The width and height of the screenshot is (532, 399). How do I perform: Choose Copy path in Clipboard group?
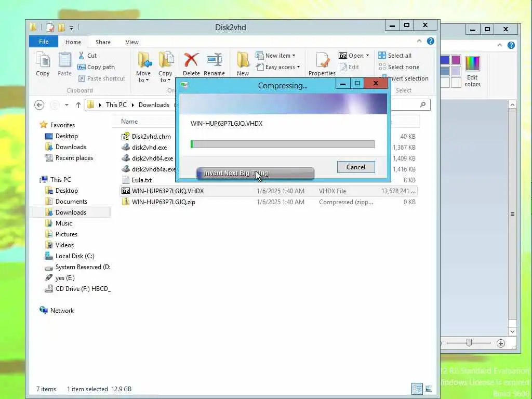point(96,67)
